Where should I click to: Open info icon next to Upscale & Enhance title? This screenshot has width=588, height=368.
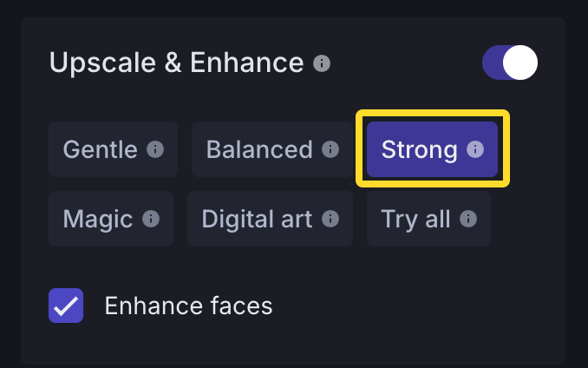tap(322, 63)
